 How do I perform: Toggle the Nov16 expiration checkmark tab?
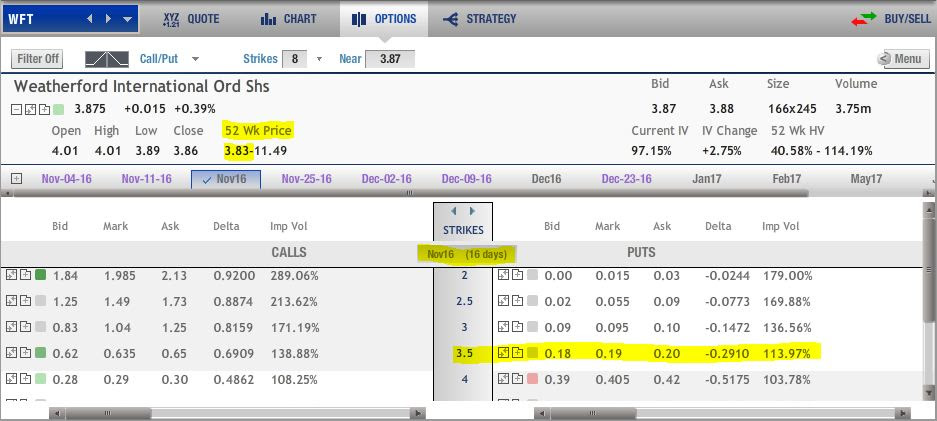click(226, 179)
